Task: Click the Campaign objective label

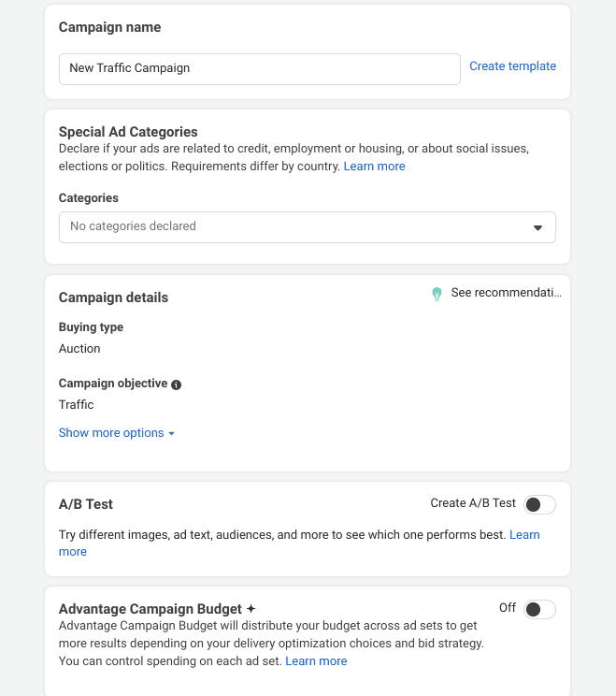Action: 113,383
